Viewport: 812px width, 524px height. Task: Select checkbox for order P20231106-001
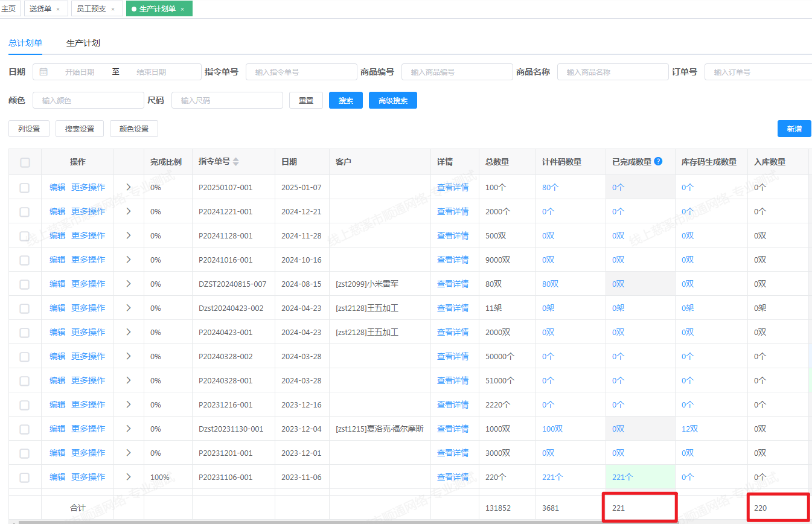click(25, 478)
